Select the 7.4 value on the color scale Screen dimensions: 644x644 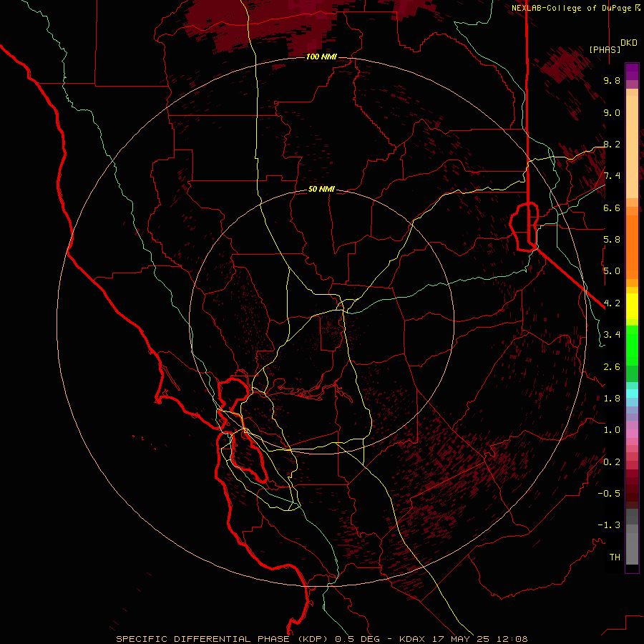(612, 176)
